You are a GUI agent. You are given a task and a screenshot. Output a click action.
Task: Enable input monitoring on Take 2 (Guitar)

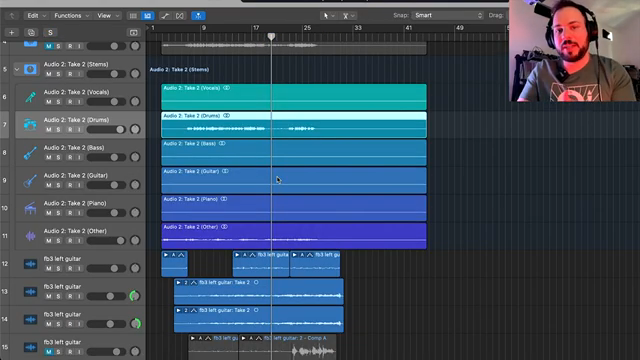[x=79, y=185]
